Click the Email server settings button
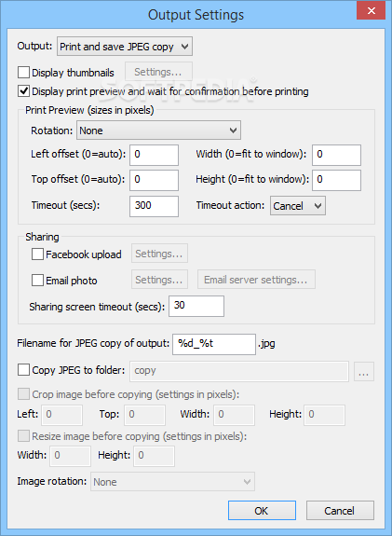The height and width of the screenshot is (536, 392). pyautogui.click(x=256, y=280)
